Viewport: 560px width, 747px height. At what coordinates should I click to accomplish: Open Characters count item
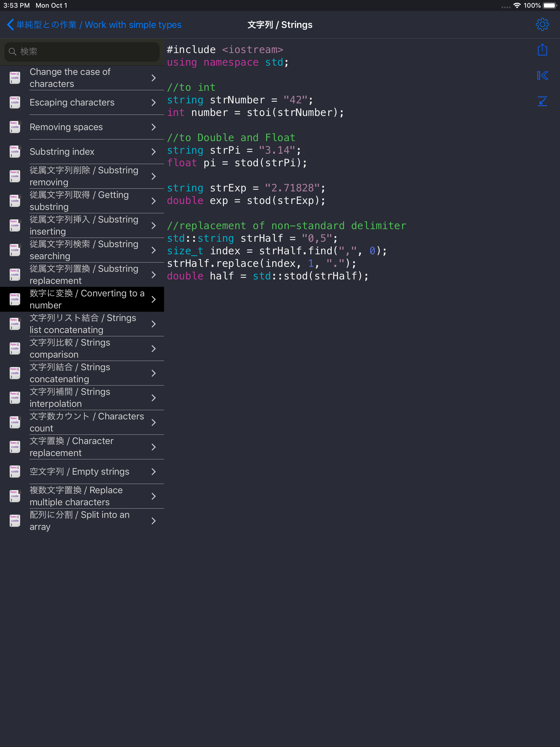point(86,422)
